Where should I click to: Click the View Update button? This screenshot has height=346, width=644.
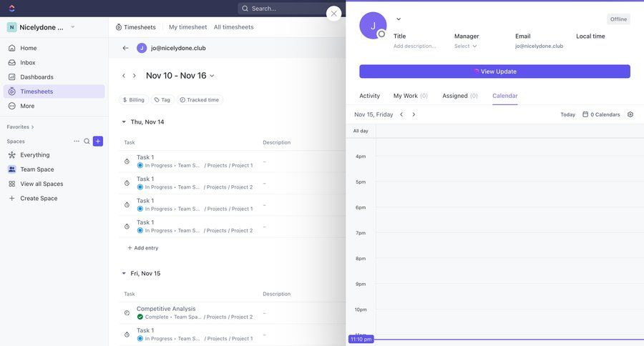click(494, 71)
